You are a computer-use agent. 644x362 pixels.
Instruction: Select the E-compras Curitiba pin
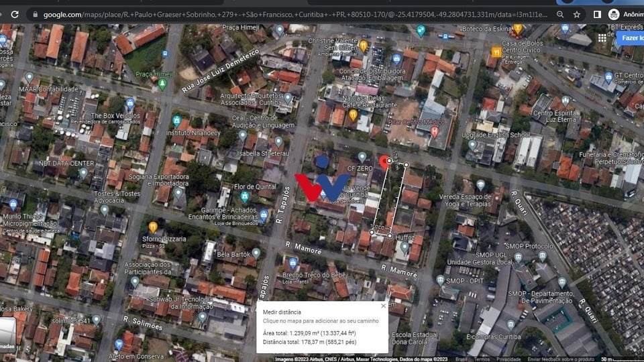510,325
